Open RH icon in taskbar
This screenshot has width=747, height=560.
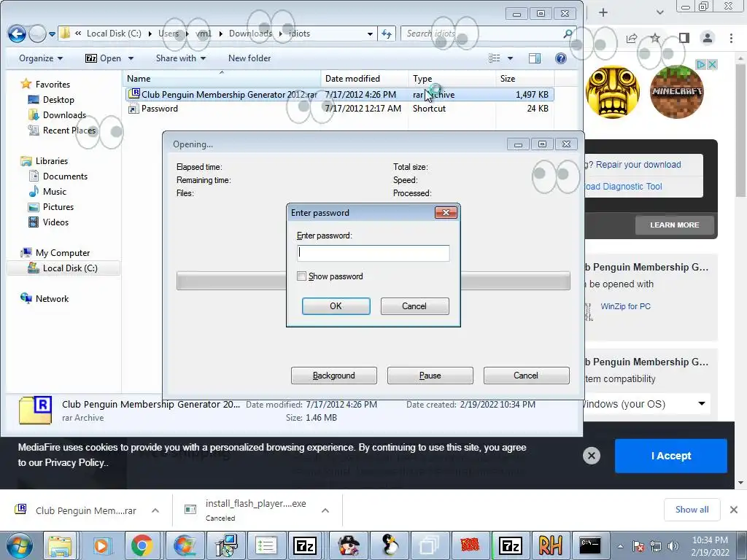click(x=550, y=545)
